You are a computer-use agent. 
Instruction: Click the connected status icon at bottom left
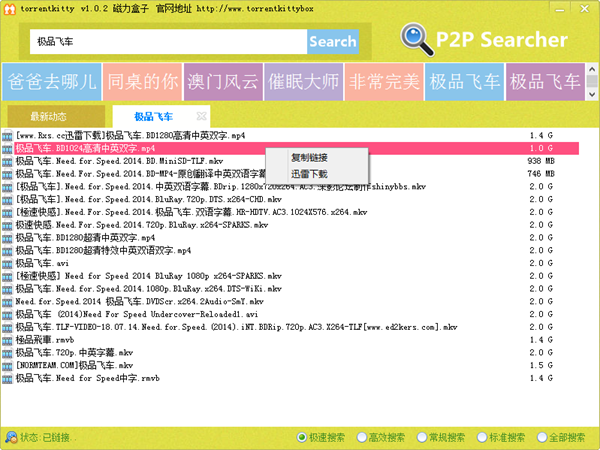(x=11, y=437)
